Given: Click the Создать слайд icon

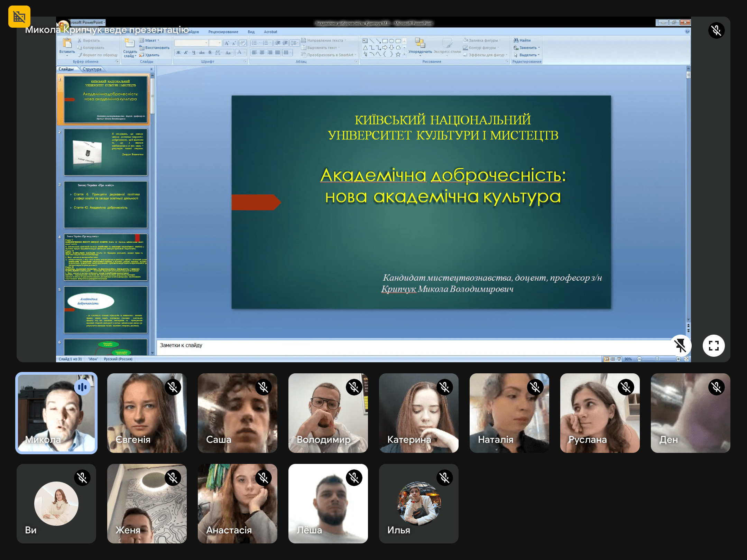Looking at the screenshot, I should [x=130, y=44].
